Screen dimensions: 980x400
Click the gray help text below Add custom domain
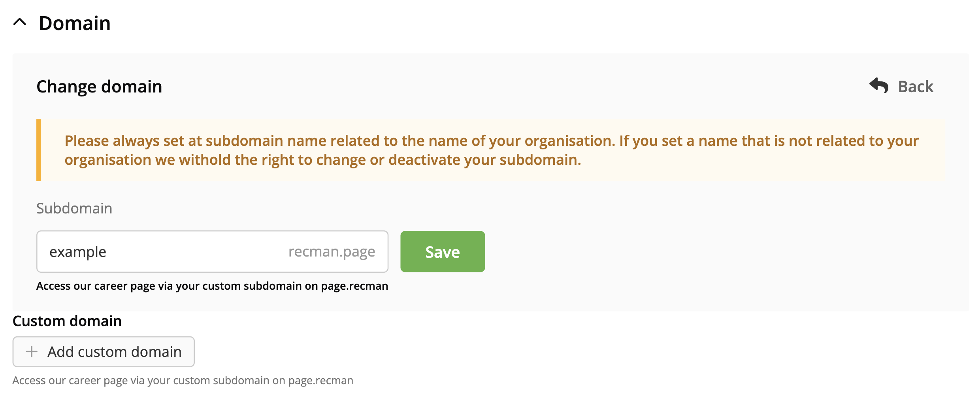tap(183, 380)
